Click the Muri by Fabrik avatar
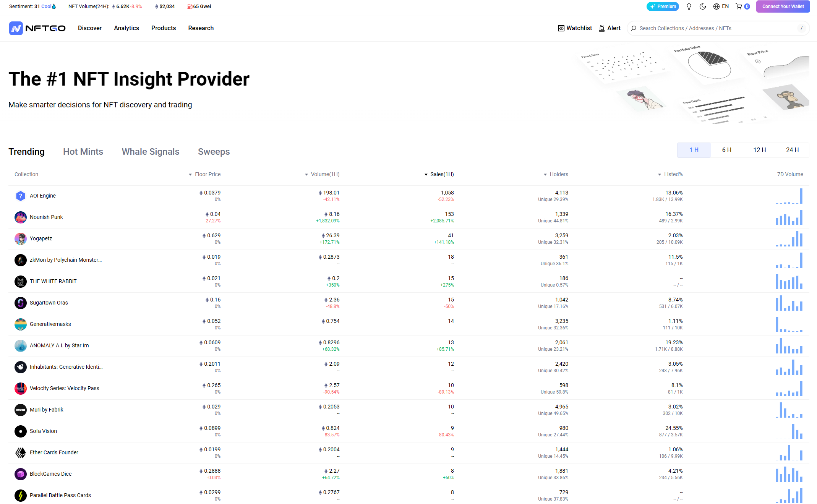This screenshot has height=504, width=817. pyautogui.click(x=21, y=410)
